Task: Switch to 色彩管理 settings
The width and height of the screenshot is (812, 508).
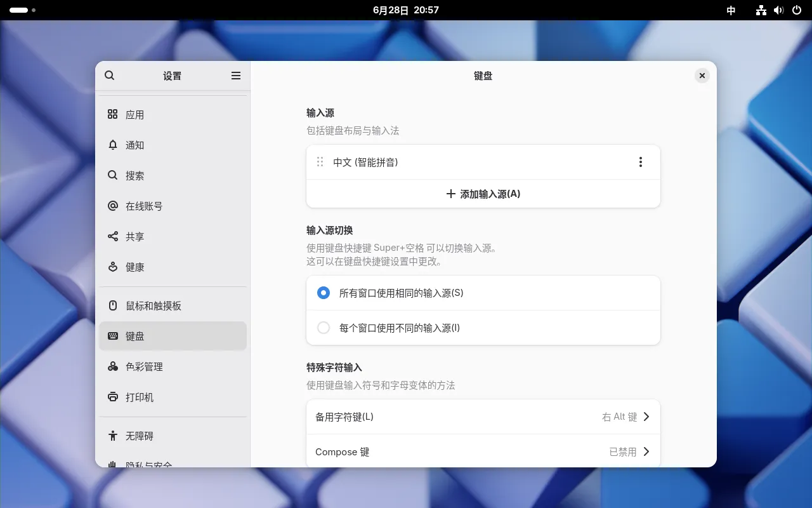Action: tap(173, 366)
